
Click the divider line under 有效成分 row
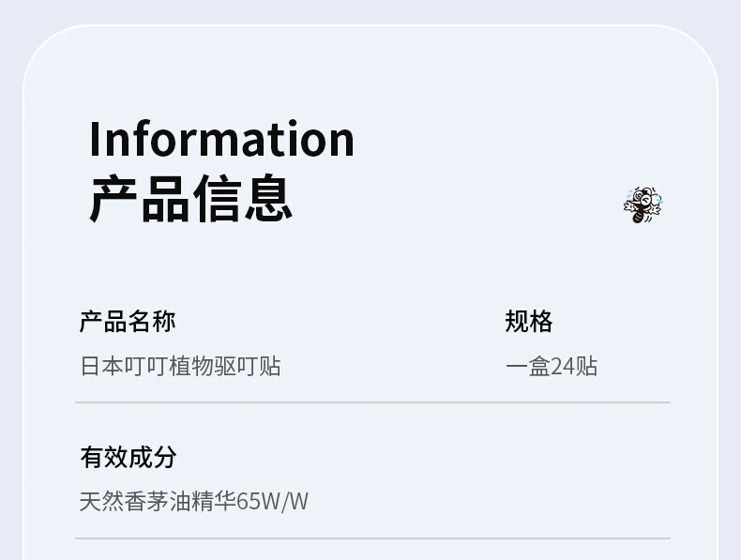coord(372,538)
